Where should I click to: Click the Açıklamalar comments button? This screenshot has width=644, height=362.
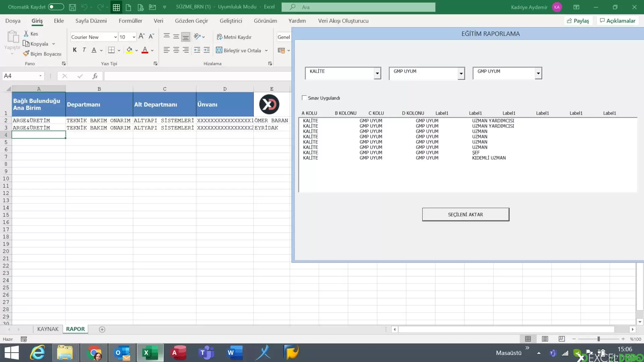click(618, 21)
